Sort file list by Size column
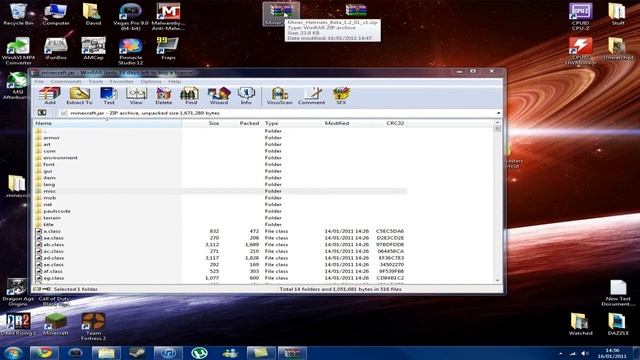The width and height of the screenshot is (640, 360). (201, 123)
